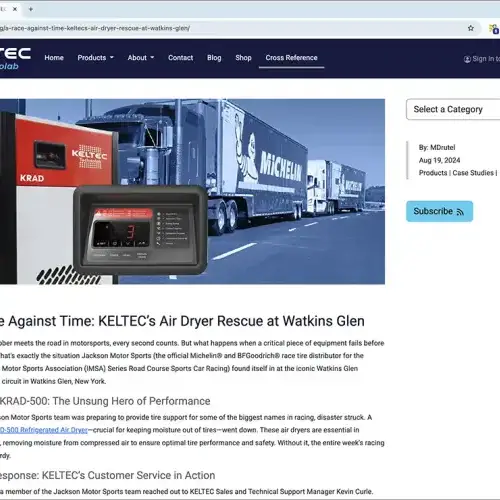Expand the About dropdown menu
The image size is (500, 500).
tap(141, 58)
